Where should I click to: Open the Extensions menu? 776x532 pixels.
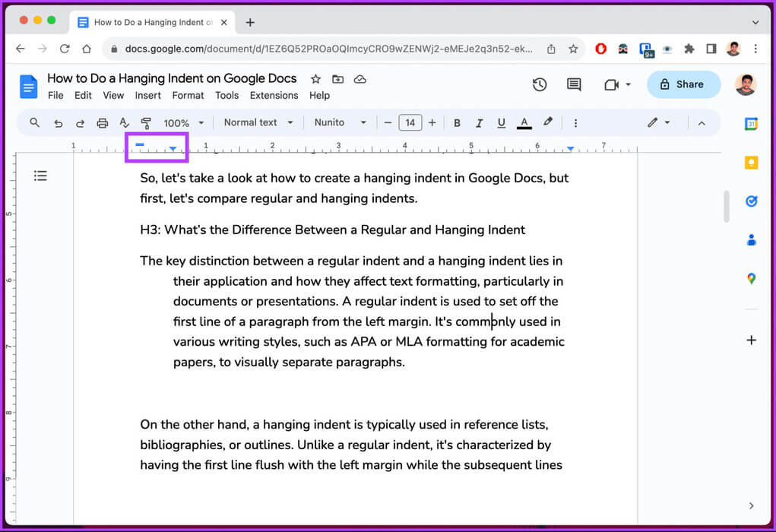pos(274,96)
